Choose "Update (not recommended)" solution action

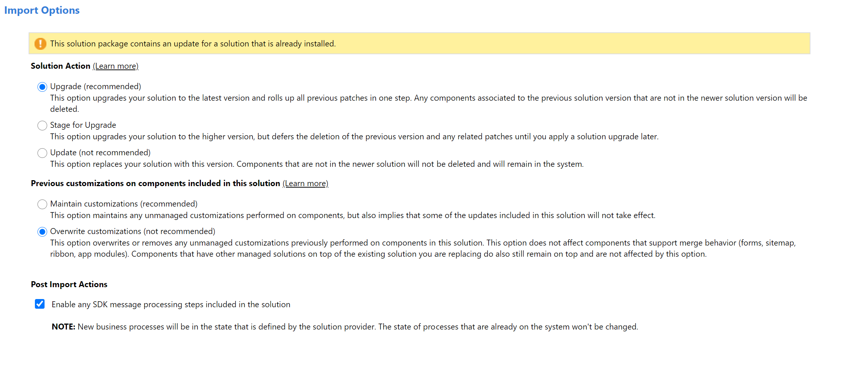click(42, 153)
